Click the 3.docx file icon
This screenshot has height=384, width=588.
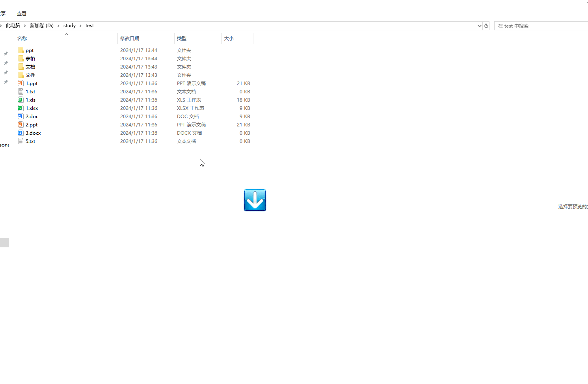pyautogui.click(x=20, y=133)
